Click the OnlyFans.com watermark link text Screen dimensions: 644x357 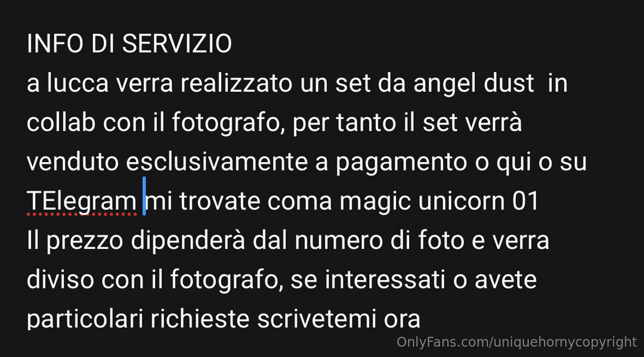(516, 342)
